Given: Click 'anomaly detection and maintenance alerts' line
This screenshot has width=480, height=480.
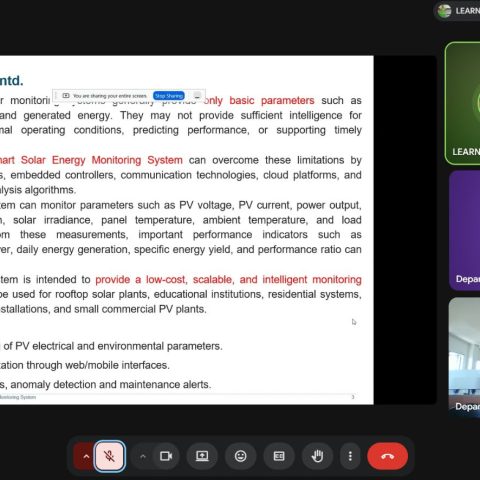Looking at the screenshot, I should click(x=111, y=385).
